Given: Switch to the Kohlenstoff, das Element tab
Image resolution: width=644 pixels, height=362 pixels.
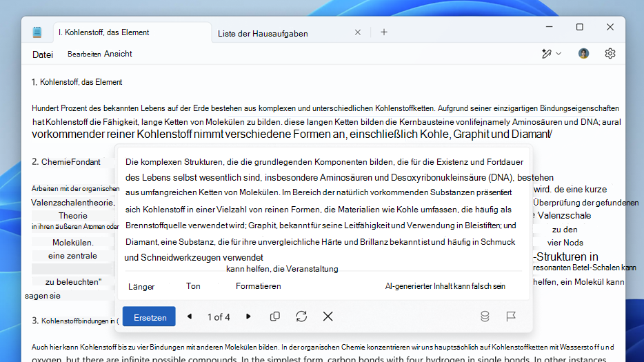Looking at the screenshot, I should [132, 32].
